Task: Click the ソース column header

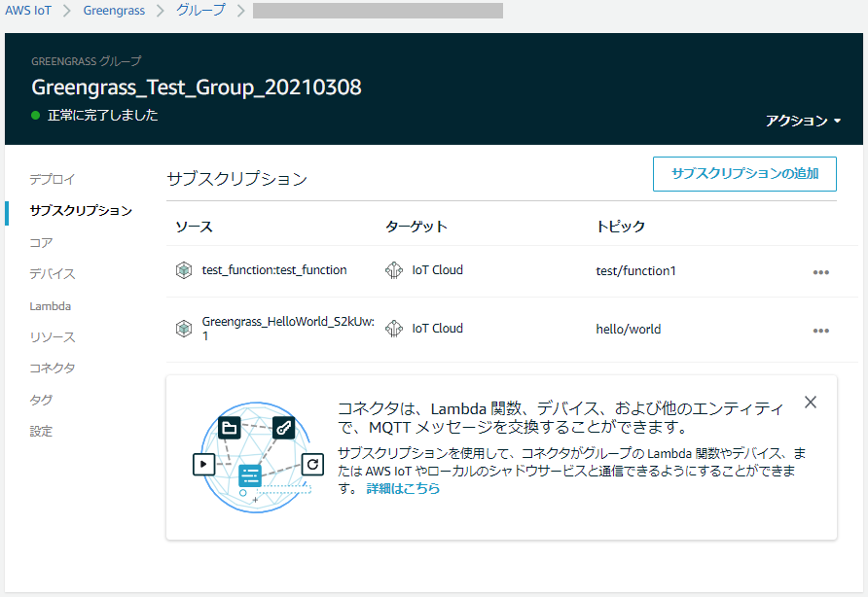Action: coord(195,227)
